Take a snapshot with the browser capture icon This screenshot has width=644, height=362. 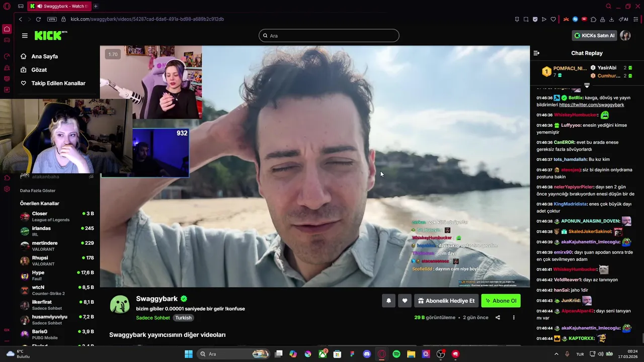[526, 19]
